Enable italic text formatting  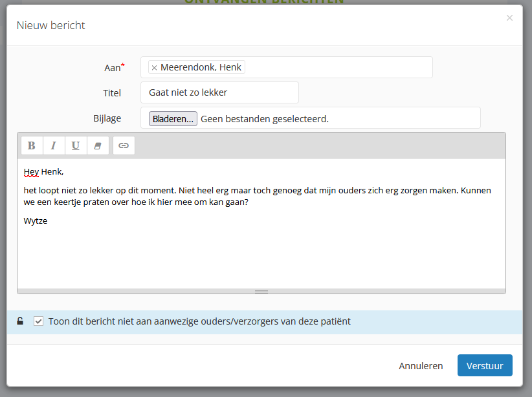coord(54,145)
